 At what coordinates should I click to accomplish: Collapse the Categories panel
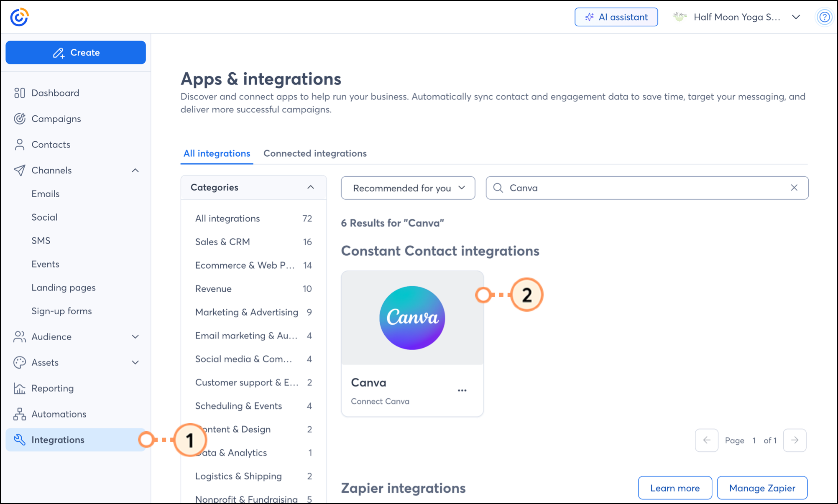coord(310,187)
